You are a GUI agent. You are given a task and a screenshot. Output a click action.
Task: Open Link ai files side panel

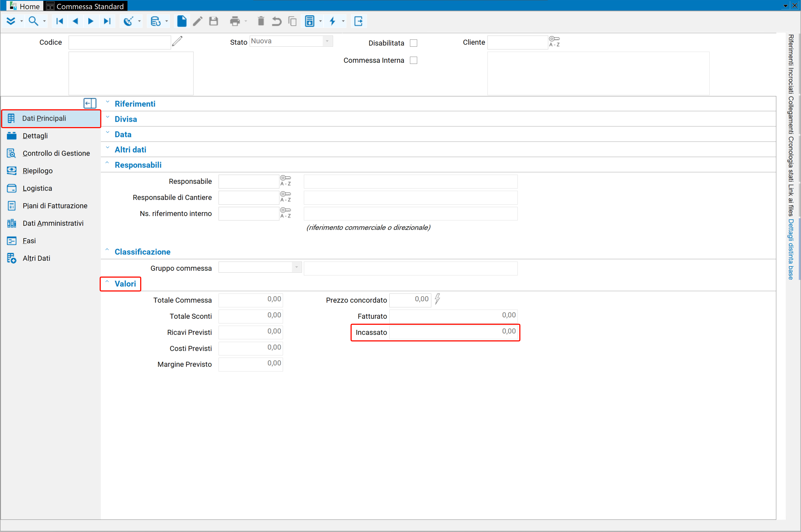coord(791,201)
